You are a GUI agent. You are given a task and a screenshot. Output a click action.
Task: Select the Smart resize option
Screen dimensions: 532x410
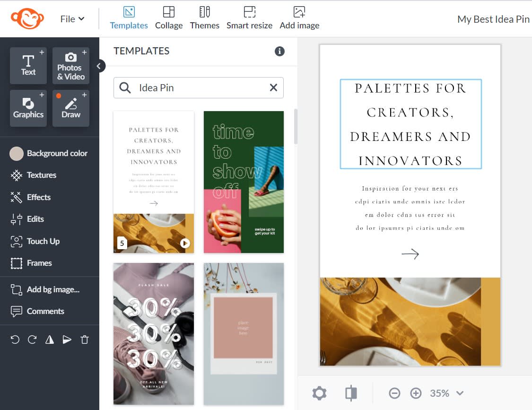pyautogui.click(x=249, y=18)
